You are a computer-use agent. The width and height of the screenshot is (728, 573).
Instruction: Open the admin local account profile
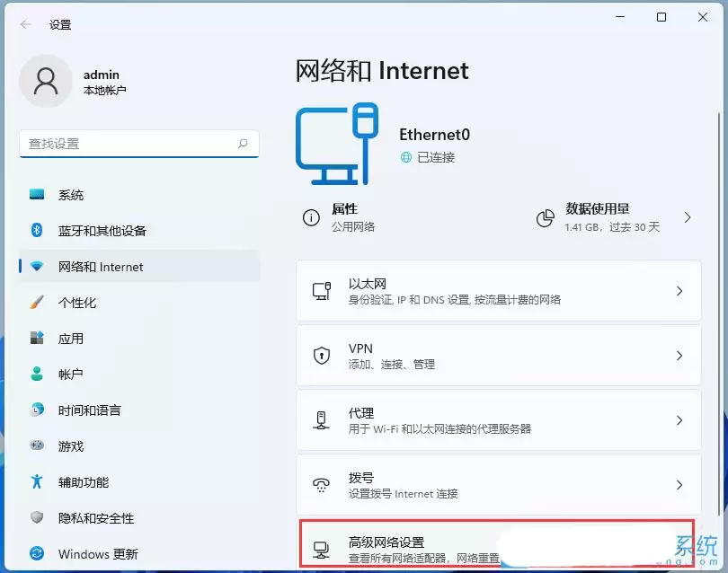81,82
